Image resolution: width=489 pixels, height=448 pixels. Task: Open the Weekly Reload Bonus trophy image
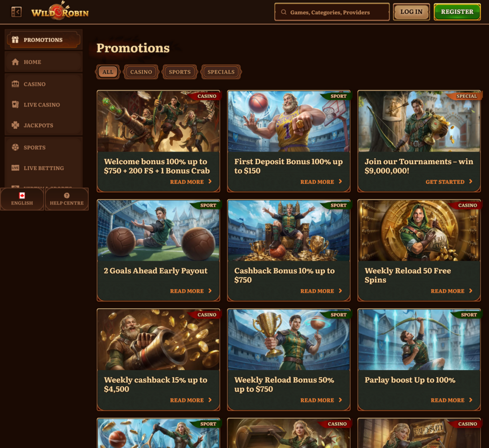(289, 340)
